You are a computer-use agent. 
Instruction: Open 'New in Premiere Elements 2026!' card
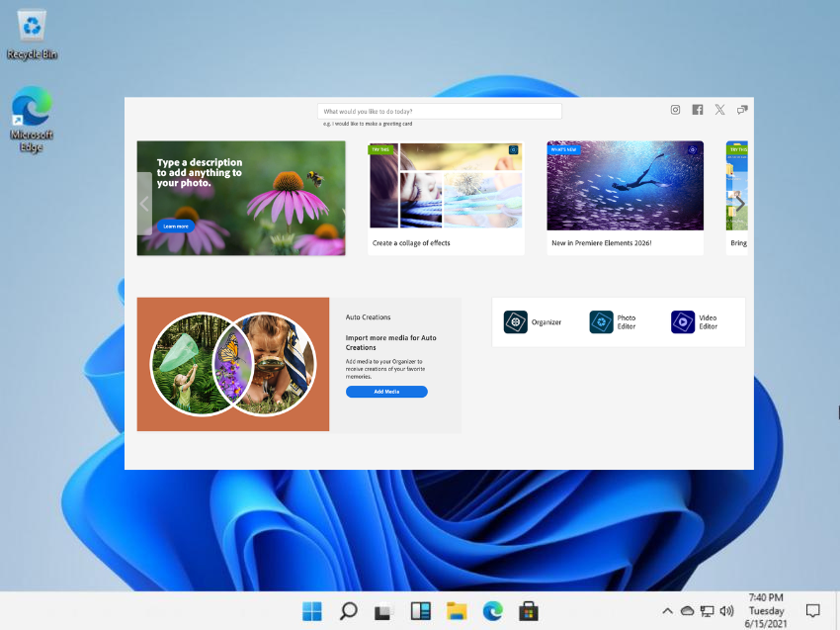pyautogui.click(x=625, y=198)
